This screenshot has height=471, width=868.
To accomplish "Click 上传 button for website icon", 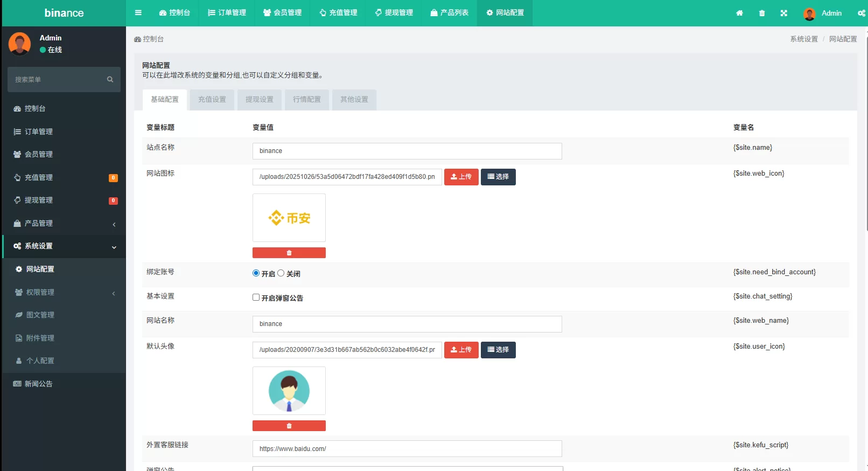I will [461, 177].
